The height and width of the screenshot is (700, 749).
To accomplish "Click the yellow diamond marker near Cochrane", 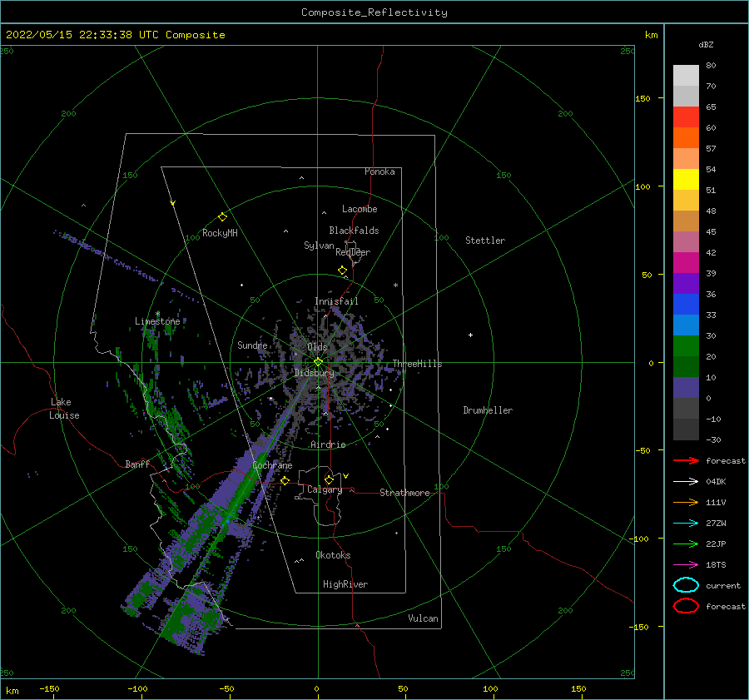I will point(285,480).
